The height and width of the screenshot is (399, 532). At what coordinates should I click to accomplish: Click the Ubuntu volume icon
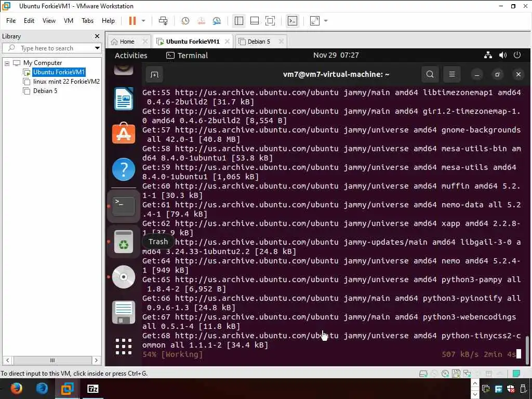point(503,55)
